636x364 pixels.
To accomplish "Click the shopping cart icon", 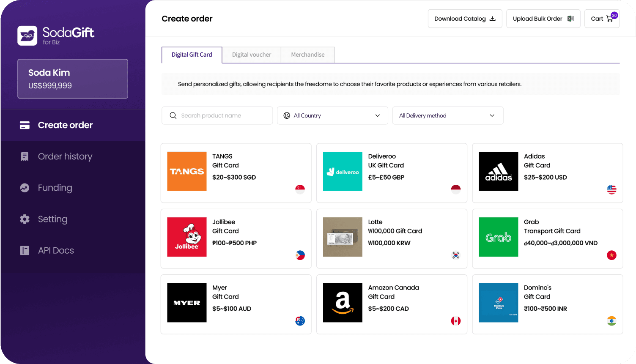I will point(609,19).
